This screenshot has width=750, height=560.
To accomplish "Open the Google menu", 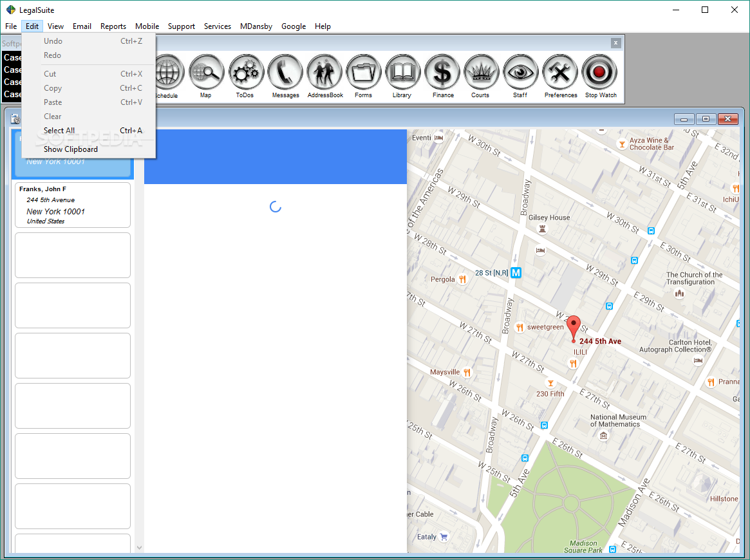I will tap(294, 26).
